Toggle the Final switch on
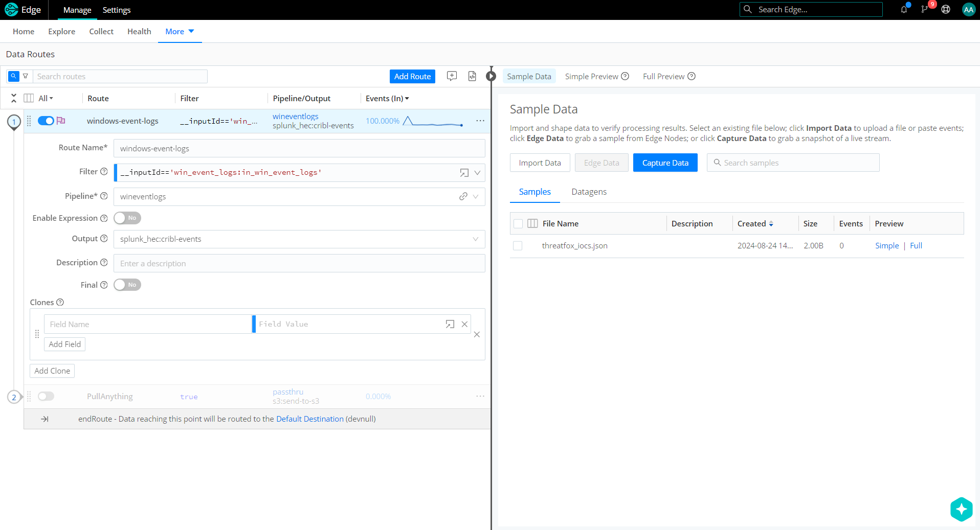980x530 pixels. 127,285
